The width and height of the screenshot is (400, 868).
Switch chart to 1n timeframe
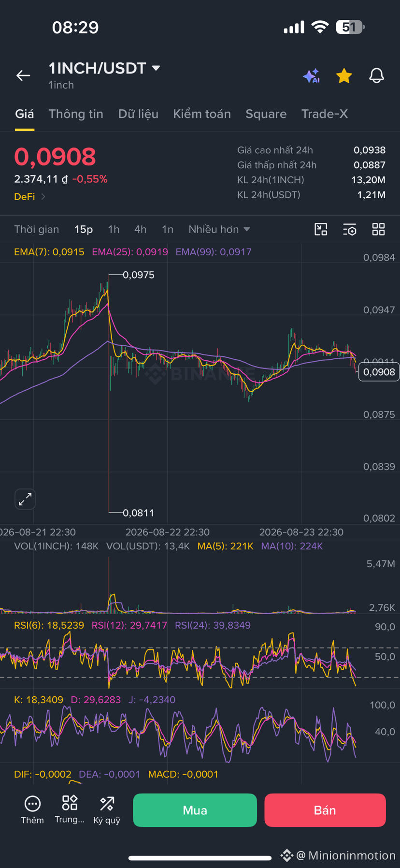167,229
